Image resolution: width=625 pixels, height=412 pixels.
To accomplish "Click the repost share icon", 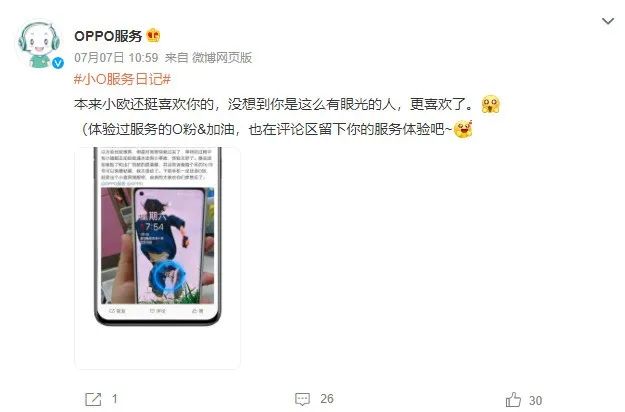I will (93, 399).
